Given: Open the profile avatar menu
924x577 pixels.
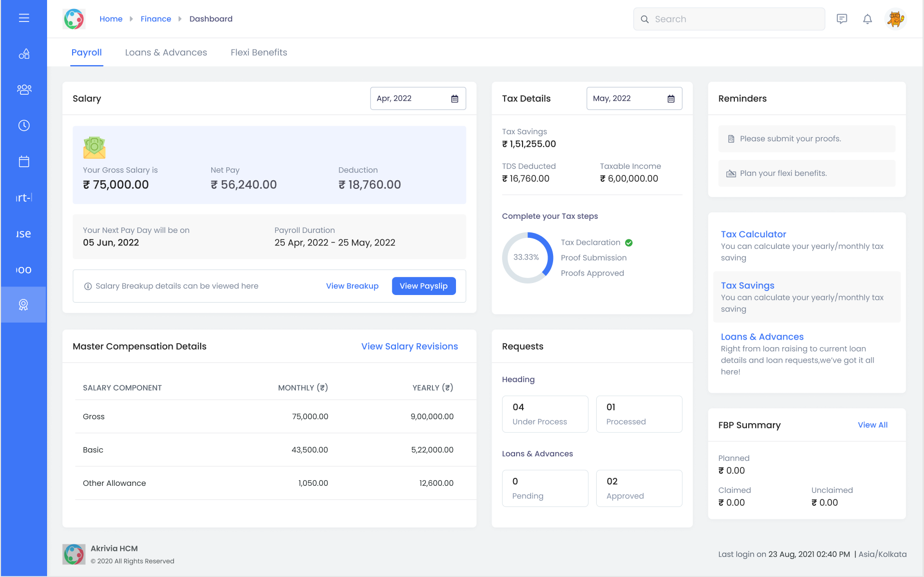Looking at the screenshot, I should [895, 19].
